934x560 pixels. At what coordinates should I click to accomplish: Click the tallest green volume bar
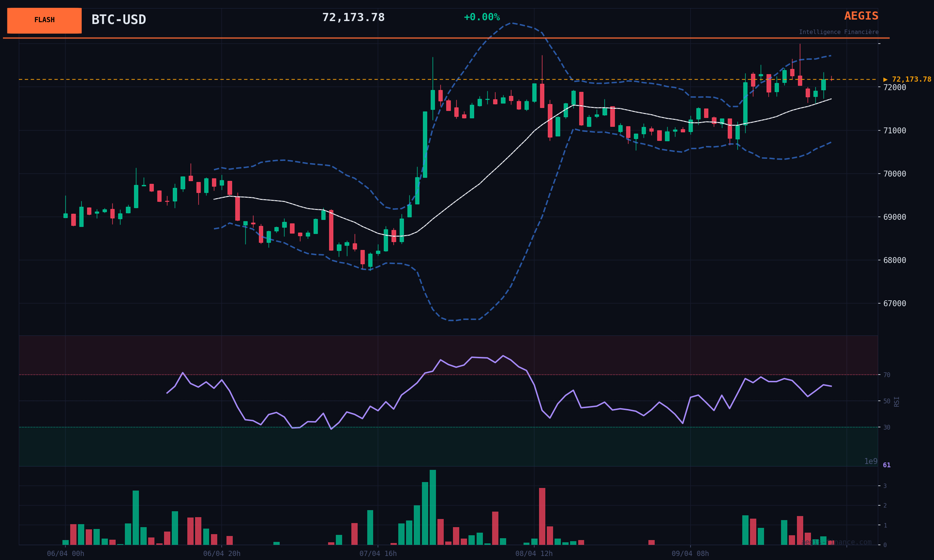433,507
